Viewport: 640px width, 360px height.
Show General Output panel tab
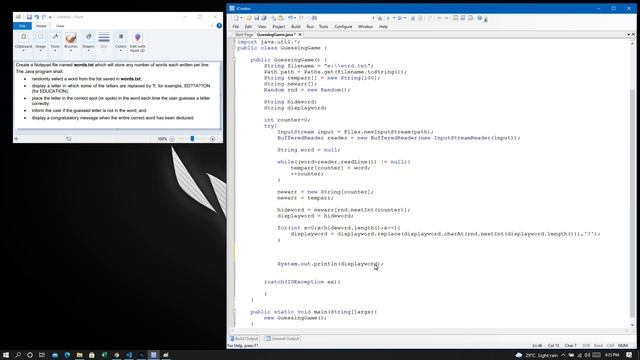[x=282, y=339]
